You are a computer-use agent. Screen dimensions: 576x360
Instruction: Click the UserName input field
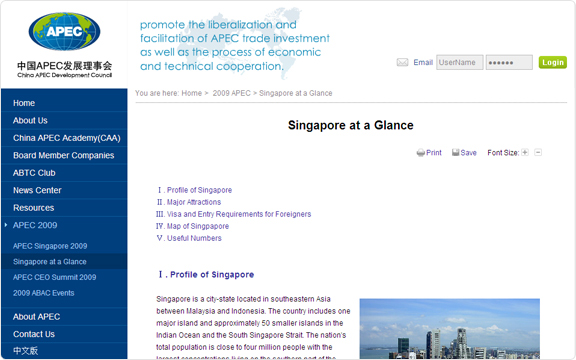point(460,62)
